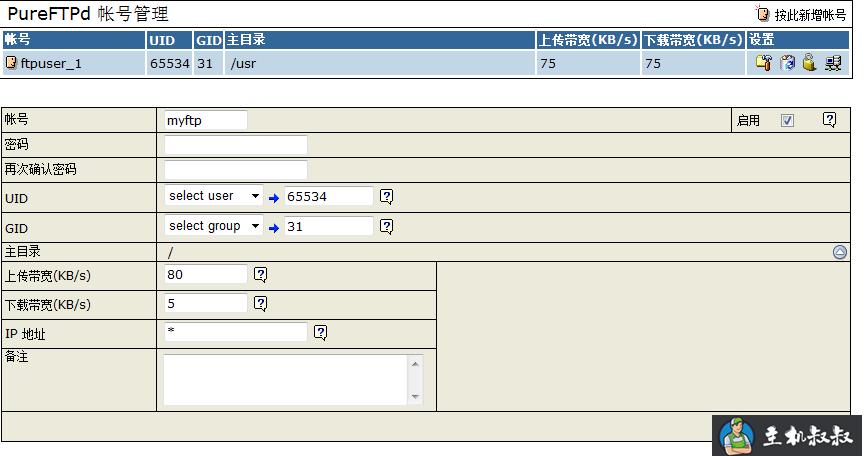Click the GID field showing 31
The image size is (867, 456).
tap(329, 226)
